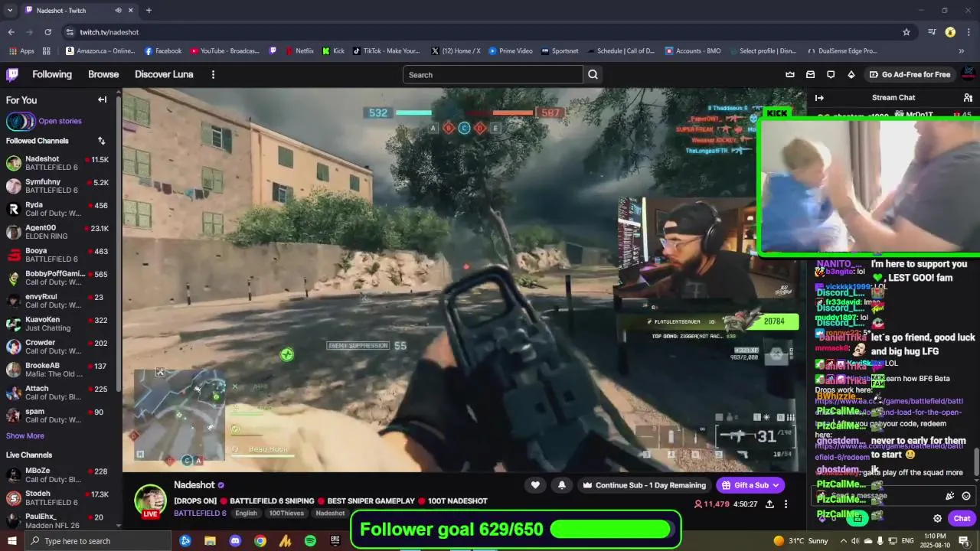Open the Windows Start menu
Image resolution: width=980 pixels, height=551 pixels.
11,541
